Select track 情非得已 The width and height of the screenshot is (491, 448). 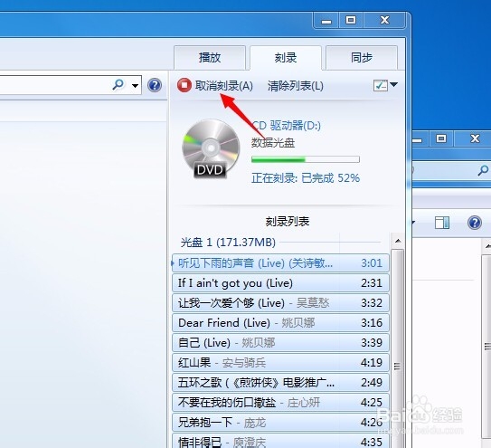click(280, 441)
